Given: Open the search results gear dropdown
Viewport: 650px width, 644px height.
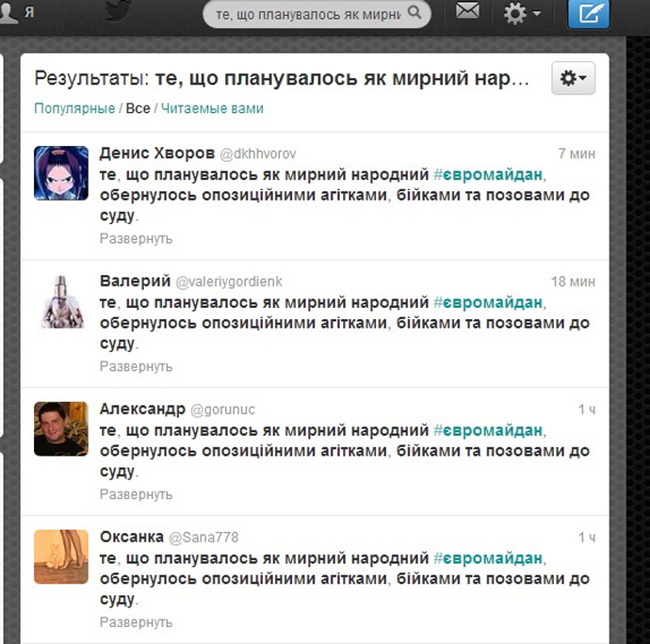Looking at the screenshot, I should 574,78.
